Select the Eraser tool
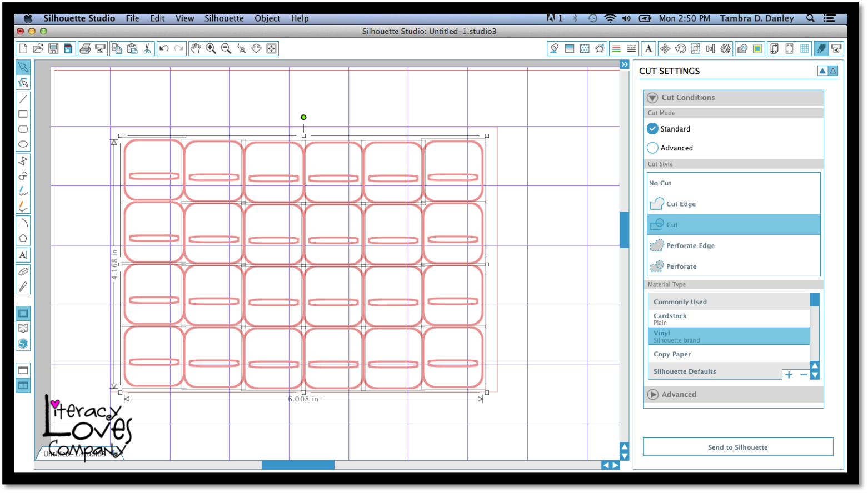The image size is (868, 493). click(x=23, y=272)
